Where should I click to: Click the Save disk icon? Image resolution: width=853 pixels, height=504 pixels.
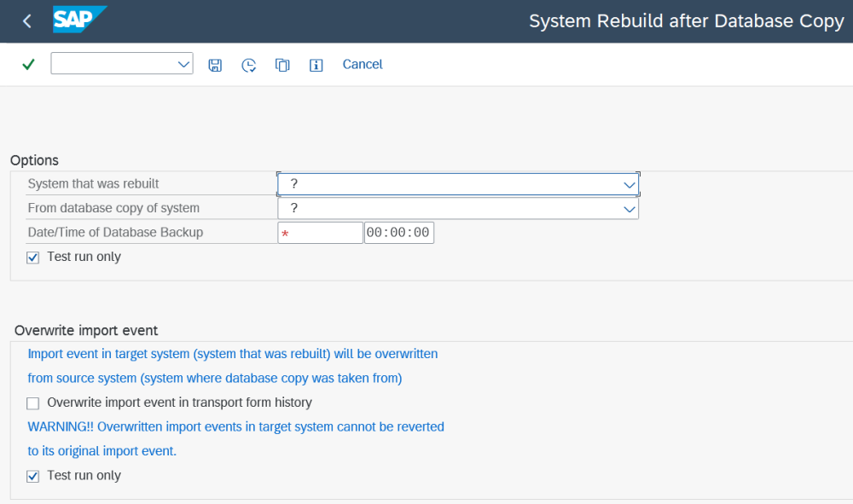point(215,65)
